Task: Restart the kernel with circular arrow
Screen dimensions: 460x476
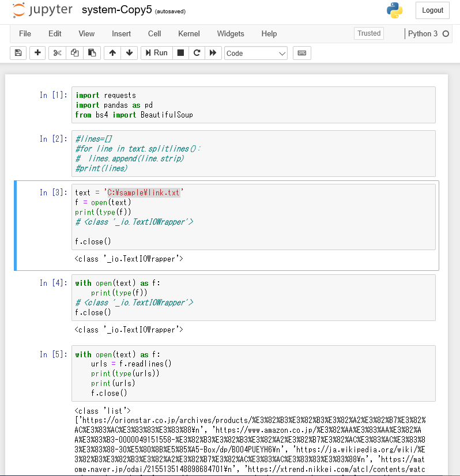Action: (x=197, y=53)
